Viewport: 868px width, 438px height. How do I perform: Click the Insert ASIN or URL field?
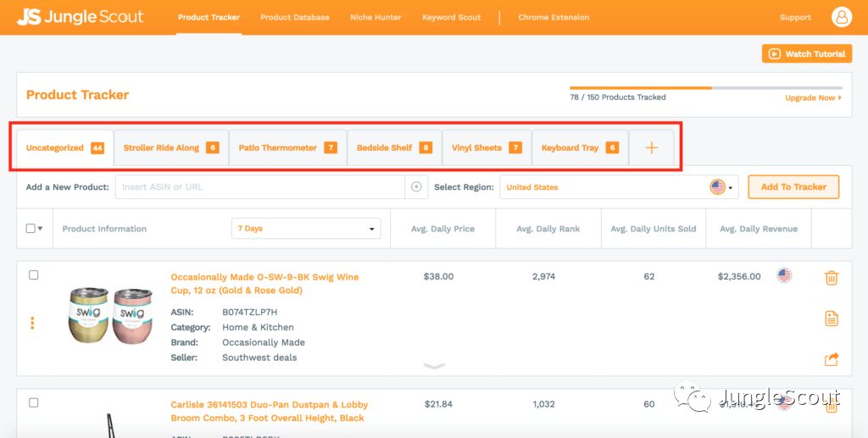coord(259,187)
